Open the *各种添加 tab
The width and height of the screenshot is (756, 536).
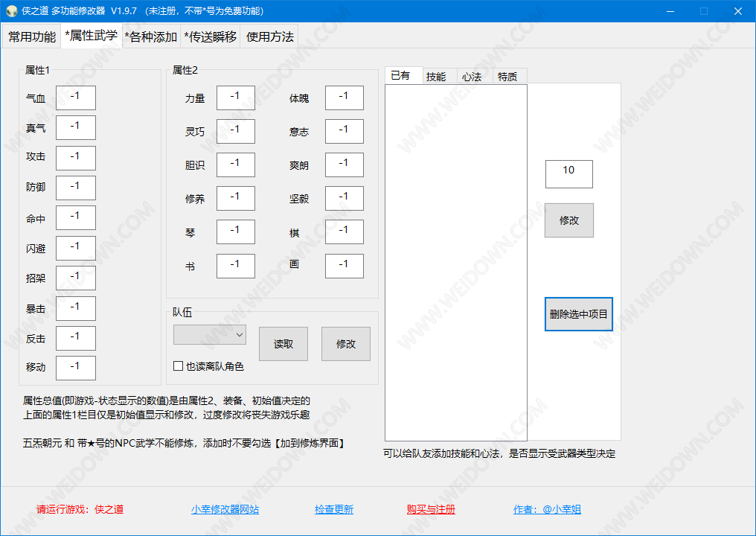[x=151, y=36]
